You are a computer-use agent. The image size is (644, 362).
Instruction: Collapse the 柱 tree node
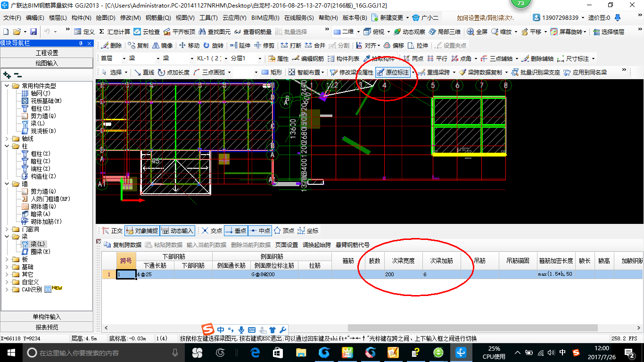[x=7, y=146]
